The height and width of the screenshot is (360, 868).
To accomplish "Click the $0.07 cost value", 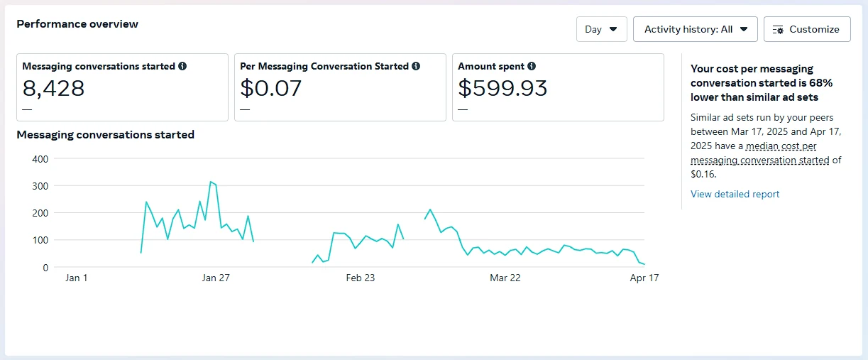I will pyautogui.click(x=271, y=88).
